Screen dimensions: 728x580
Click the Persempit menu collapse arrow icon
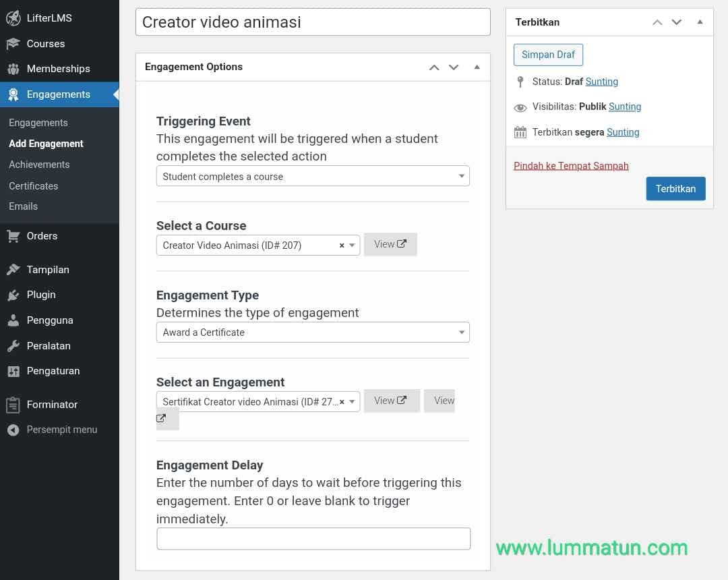13,430
